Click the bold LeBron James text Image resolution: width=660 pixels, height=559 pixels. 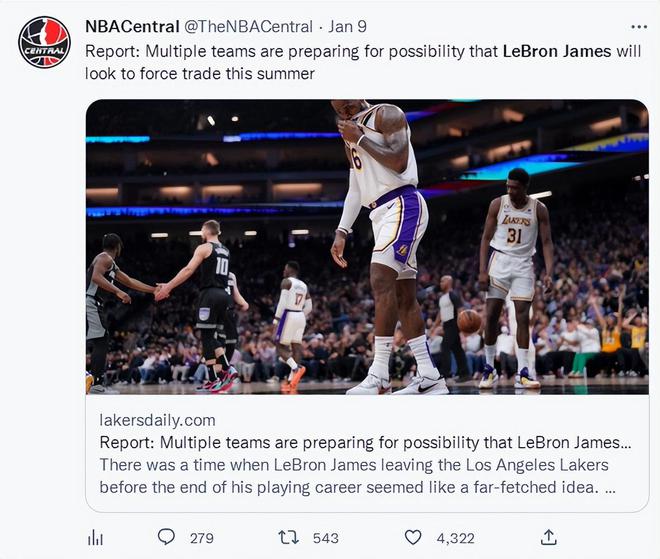tap(557, 51)
